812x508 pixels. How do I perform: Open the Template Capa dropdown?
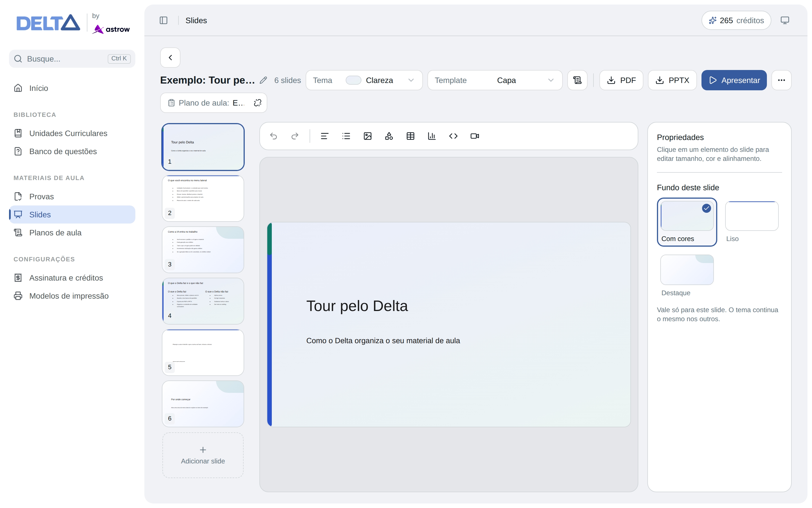point(495,80)
